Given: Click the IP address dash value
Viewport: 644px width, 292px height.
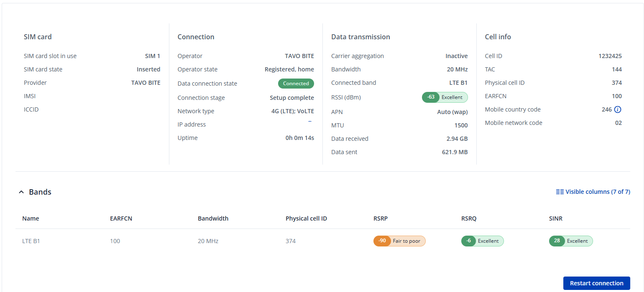Looking at the screenshot, I should click(310, 122).
